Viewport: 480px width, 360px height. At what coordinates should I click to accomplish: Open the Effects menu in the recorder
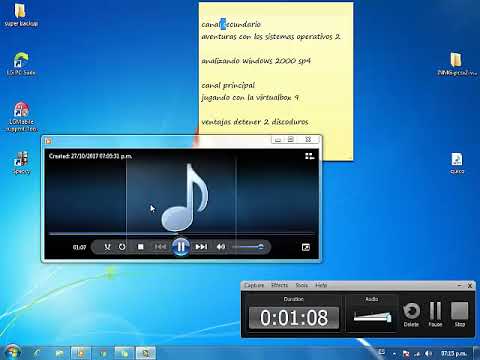click(x=279, y=285)
